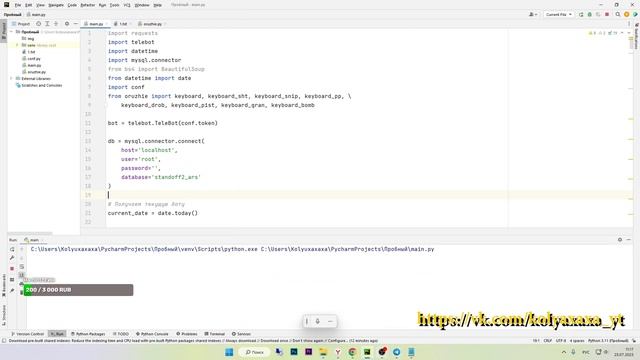
Task: Click the main.py breadcrumb in navigation bar
Action: click(36, 15)
